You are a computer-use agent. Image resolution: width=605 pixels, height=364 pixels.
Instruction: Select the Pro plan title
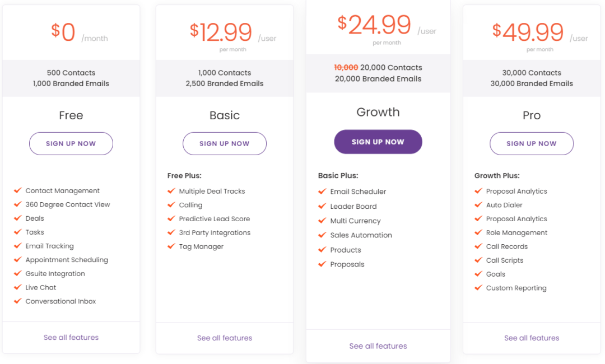coord(531,115)
